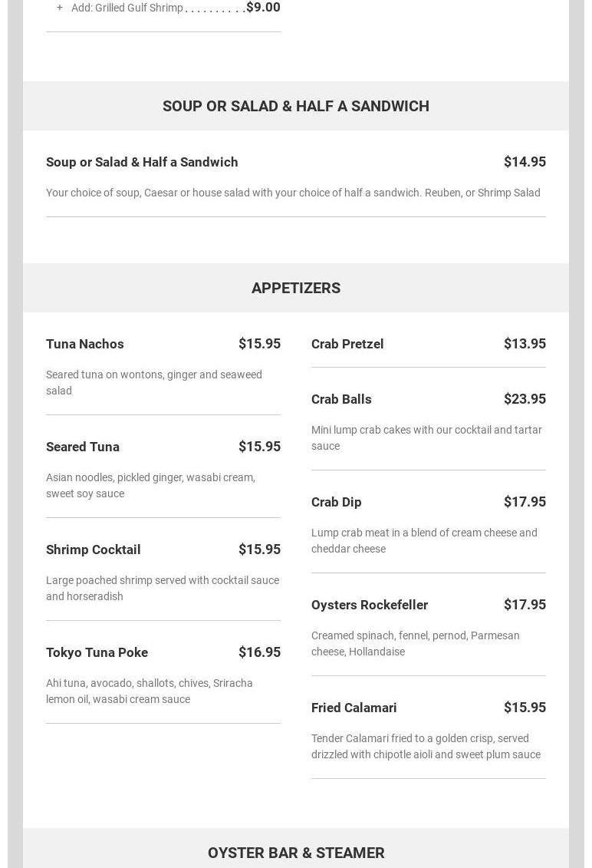This screenshot has width=592, height=868.
Task: Open the Tokyo Tuna Poke item
Action: pyautogui.click(x=97, y=652)
